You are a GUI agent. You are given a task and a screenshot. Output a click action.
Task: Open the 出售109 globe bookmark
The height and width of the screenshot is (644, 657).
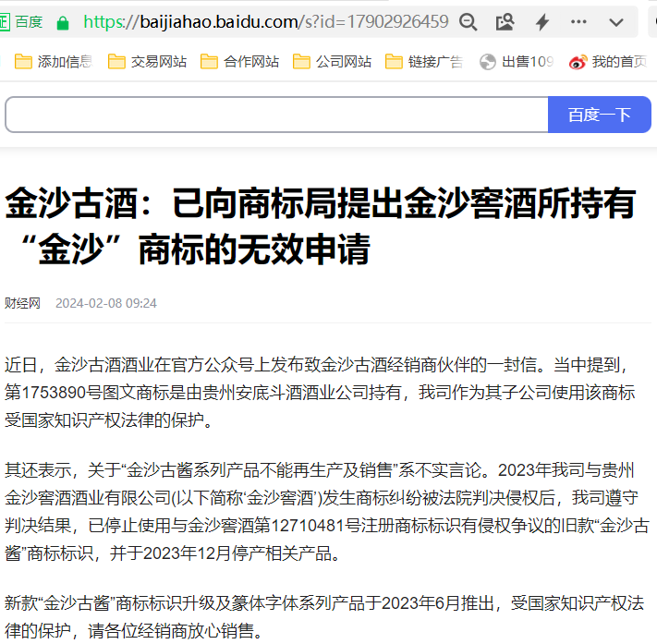click(517, 62)
